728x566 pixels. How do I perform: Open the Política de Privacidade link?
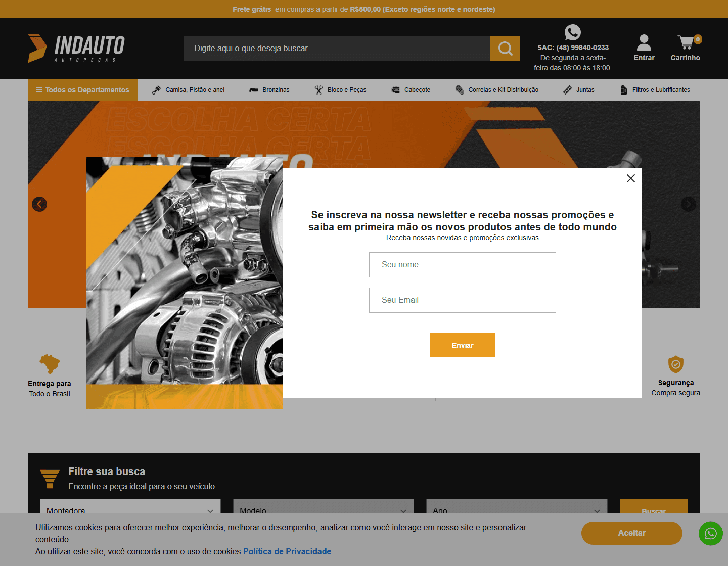(287, 551)
